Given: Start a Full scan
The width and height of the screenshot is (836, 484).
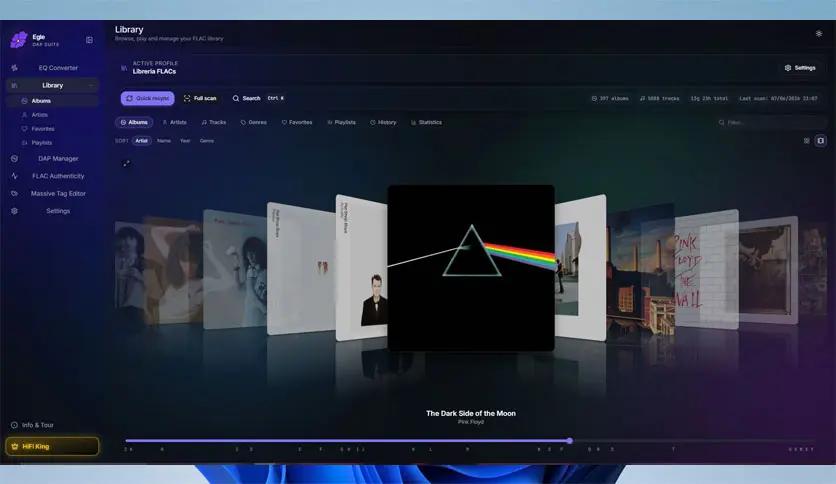Looking at the screenshot, I should [x=200, y=98].
